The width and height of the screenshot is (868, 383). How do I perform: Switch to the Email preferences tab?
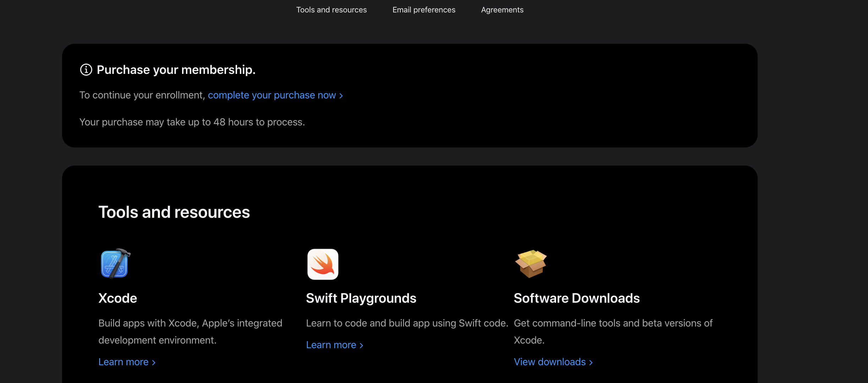point(424,10)
